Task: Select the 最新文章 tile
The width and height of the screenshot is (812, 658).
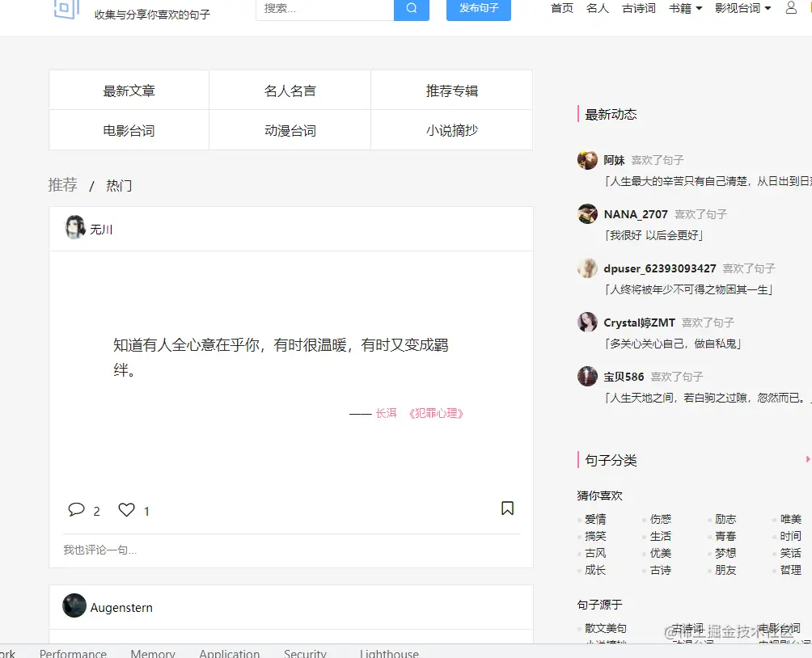Action: point(129,91)
